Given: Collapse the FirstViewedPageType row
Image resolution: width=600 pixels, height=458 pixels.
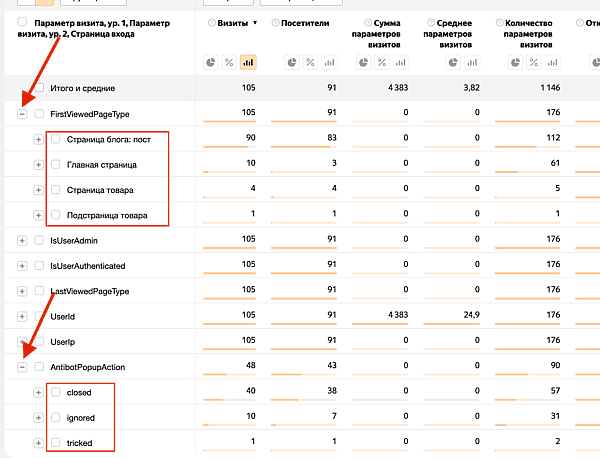Looking at the screenshot, I should pos(22,114).
